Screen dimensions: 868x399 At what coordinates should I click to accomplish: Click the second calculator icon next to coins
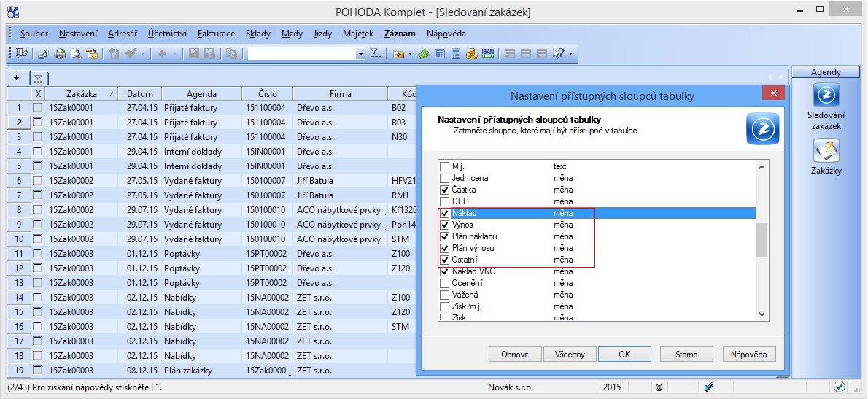(456, 54)
